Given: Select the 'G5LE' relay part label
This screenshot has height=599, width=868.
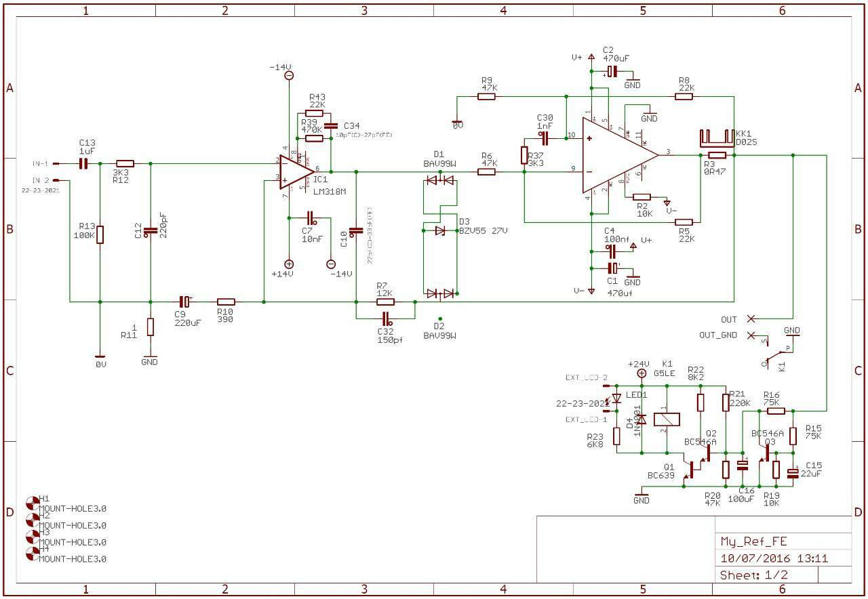Looking at the screenshot, I should click(665, 373).
